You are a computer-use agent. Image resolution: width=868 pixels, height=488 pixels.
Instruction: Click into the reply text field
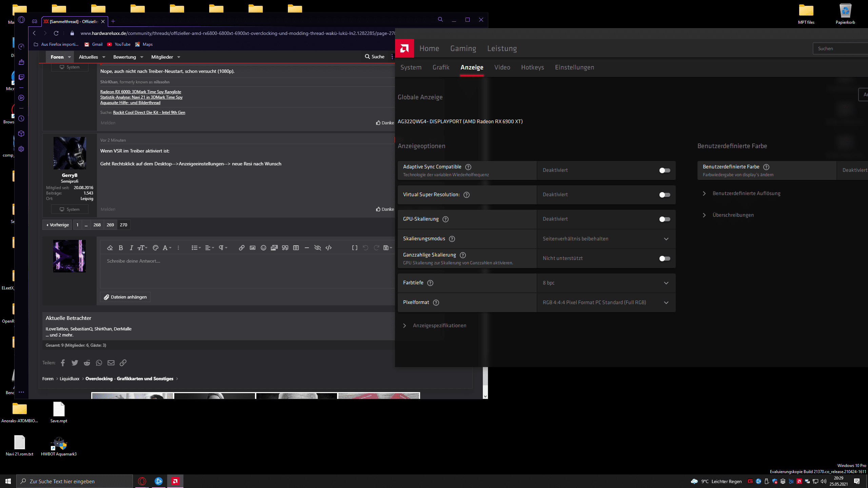(x=248, y=271)
